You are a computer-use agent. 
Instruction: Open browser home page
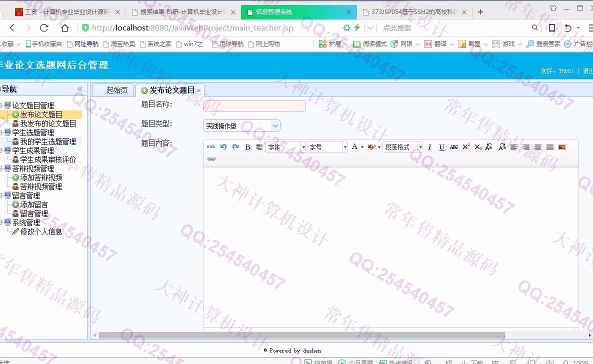pos(65,27)
